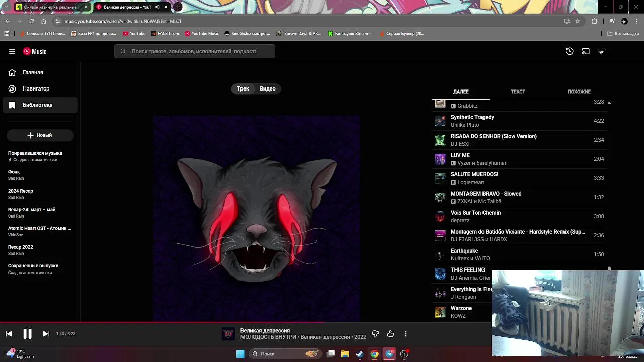
Task: Click the queue scrollbar up arrow
Action: pos(609,103)
